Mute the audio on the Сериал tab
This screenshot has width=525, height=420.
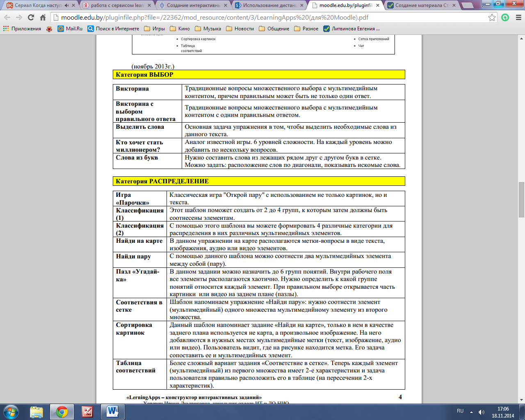(66, 5)
